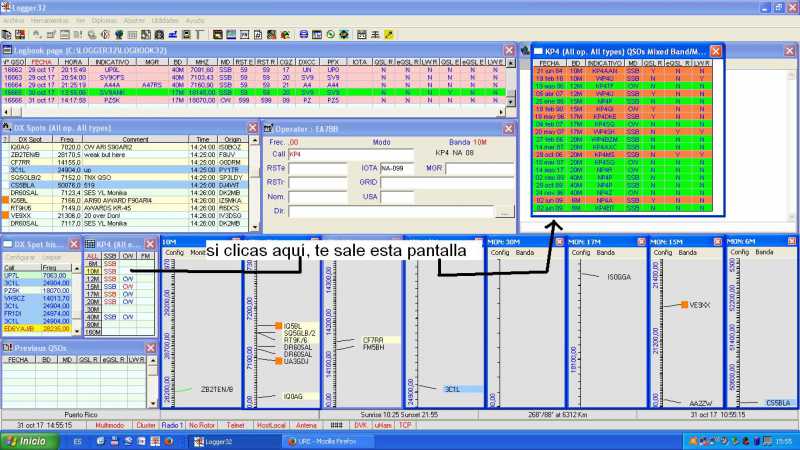Click the Logbook page window title icon
Screen dimensions: 800x450
[6, 49]
